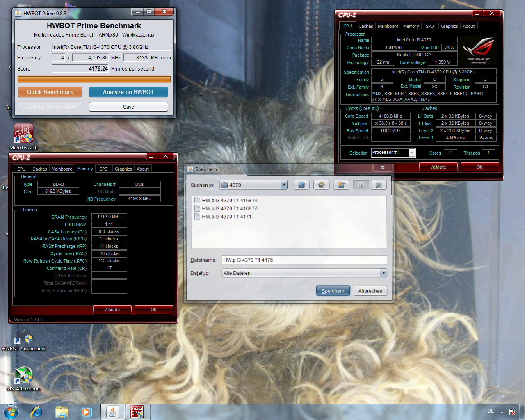This screenshot has height=420, width=525.
Task: Switch to Java app in taskbar
Action: [x=113, y=412]
